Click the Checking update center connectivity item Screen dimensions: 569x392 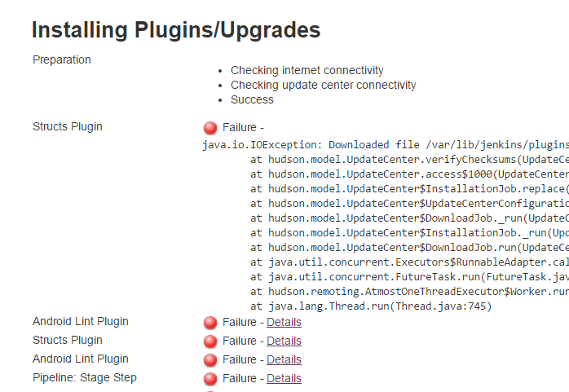tap(323, 85)
